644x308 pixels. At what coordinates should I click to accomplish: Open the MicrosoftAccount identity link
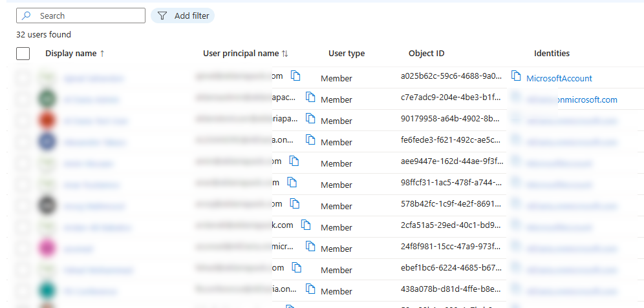tap(559, 78)
